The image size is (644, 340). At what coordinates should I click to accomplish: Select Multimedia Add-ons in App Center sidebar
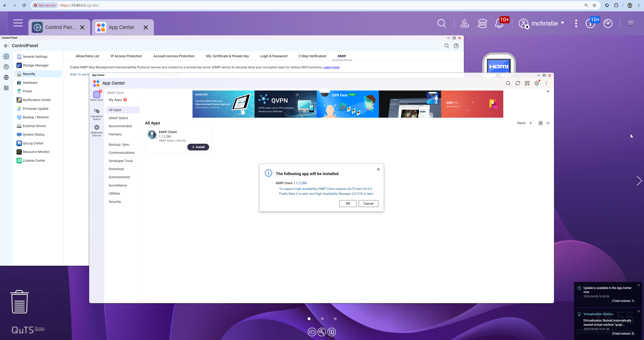click(x=97, y=131)
